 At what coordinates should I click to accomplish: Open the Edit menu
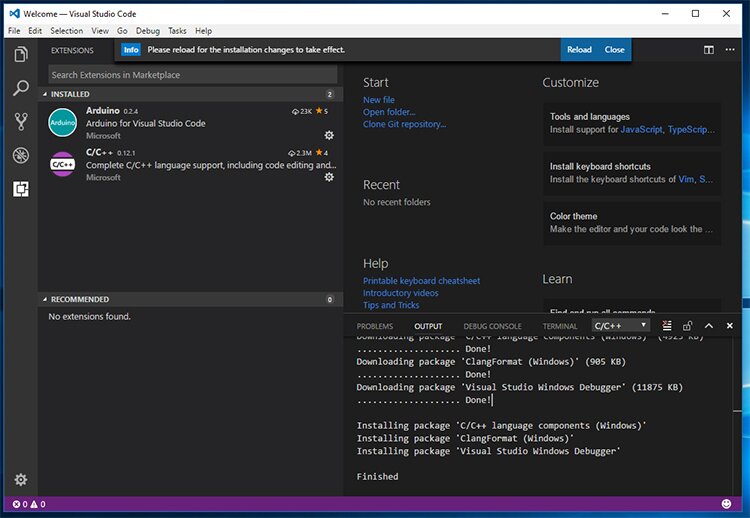tap(35, 31)
